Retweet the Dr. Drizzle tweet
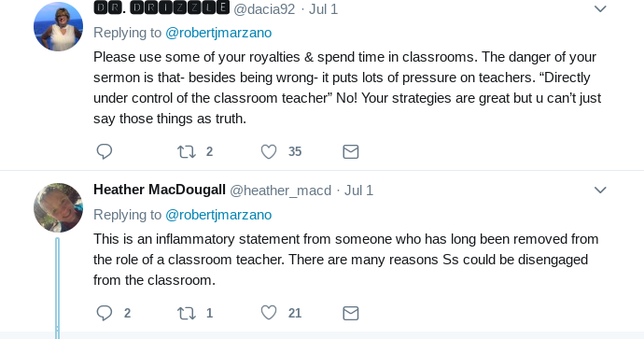The width and height of the screenshot is (644, 339). point(186,151)
